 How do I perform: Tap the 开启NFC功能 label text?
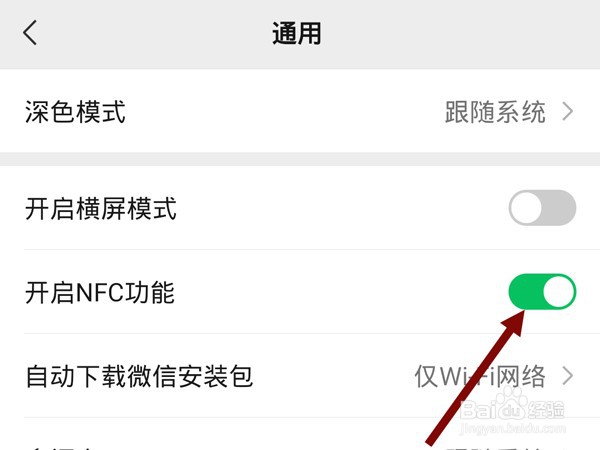100,292
